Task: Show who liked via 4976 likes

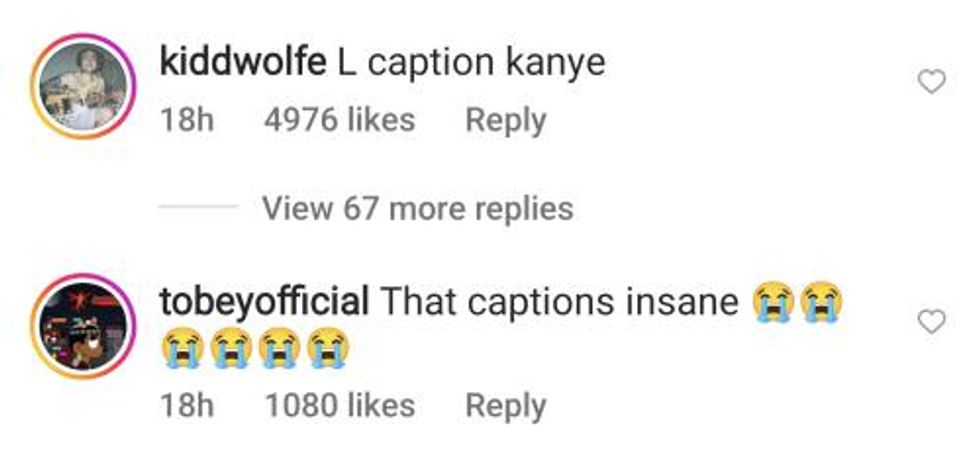Action: [x=339, y=121]
